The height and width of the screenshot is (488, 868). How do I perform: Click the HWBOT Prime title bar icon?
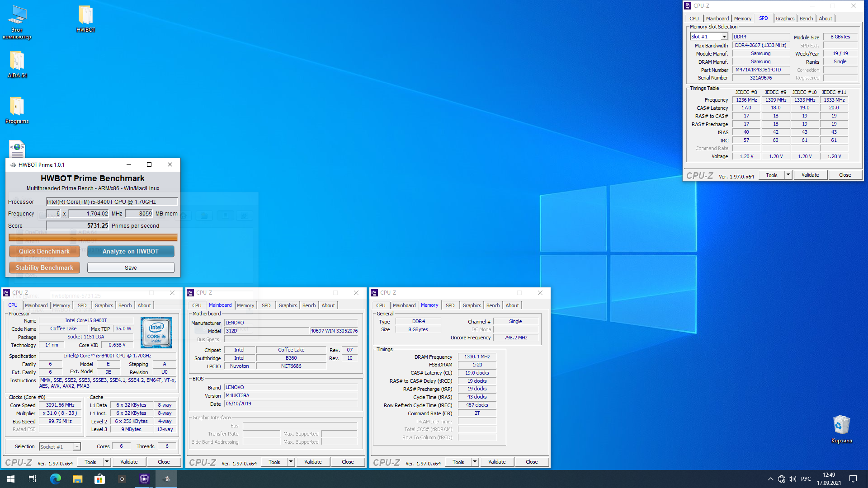pyautogui.click(x=13, y=165)
